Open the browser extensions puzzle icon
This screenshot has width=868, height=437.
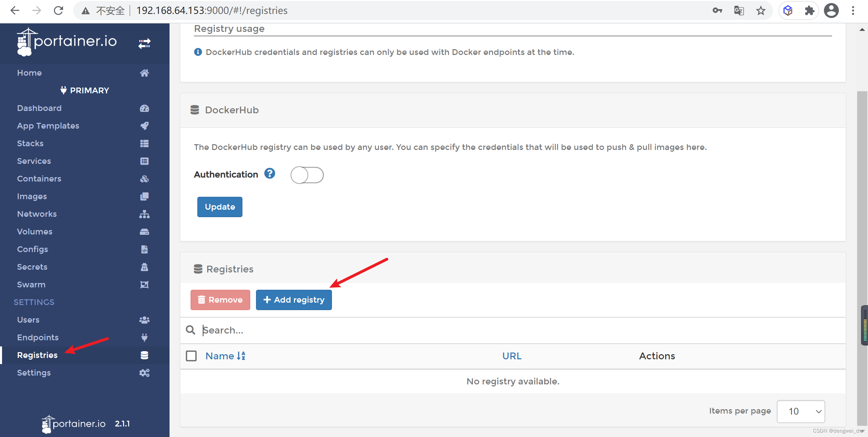click(809, 11)
